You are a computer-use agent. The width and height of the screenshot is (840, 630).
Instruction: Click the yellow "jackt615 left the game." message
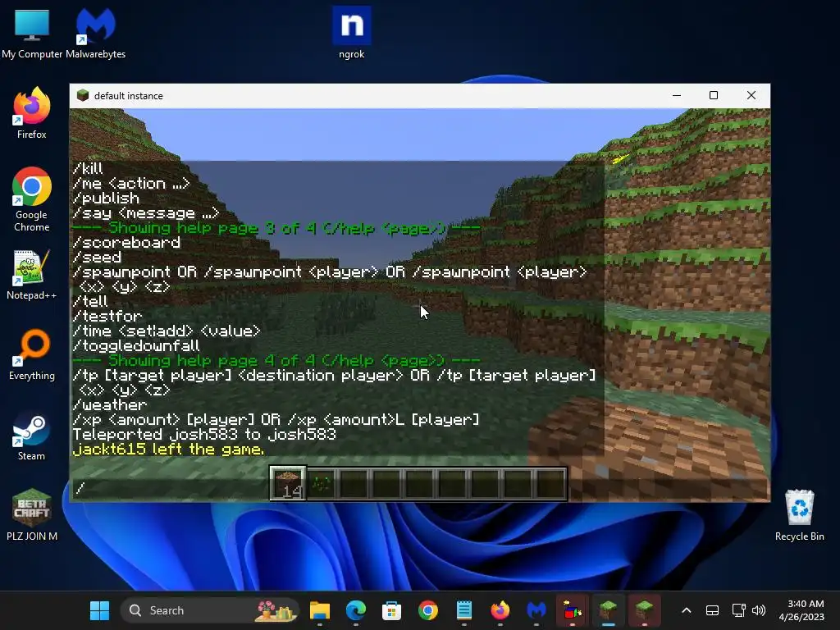168,450
